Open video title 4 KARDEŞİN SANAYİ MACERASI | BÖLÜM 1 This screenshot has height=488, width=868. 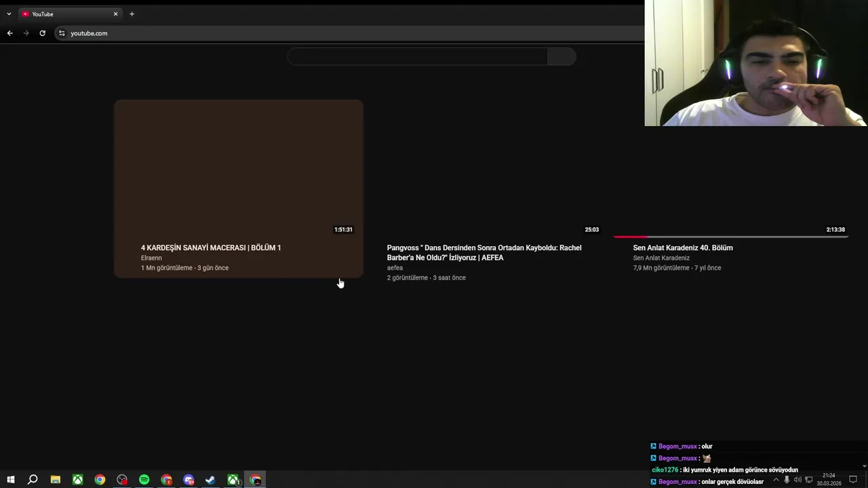click(x=211, y=248)
